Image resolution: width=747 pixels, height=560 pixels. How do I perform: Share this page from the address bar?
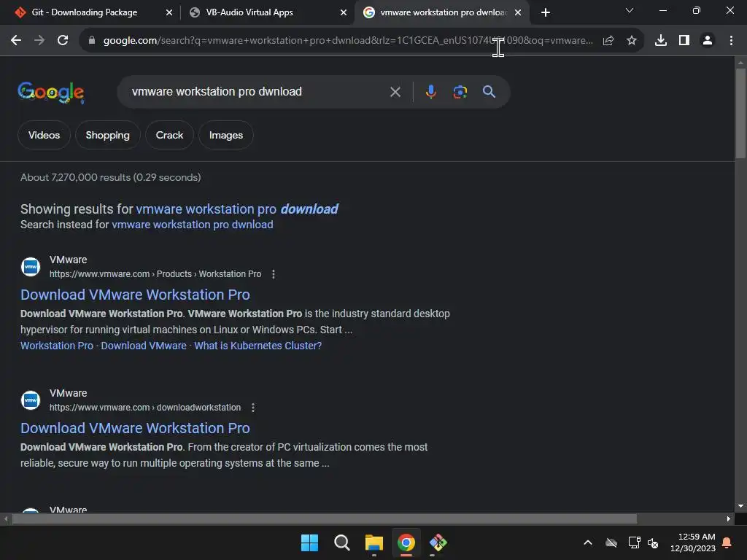click(x=608, y=41)
